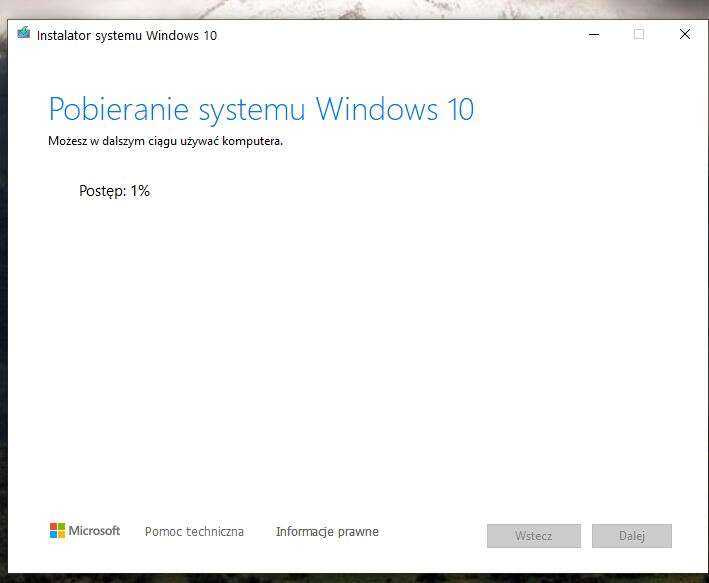Click the four-colored Microsoft logo squares

57,531
